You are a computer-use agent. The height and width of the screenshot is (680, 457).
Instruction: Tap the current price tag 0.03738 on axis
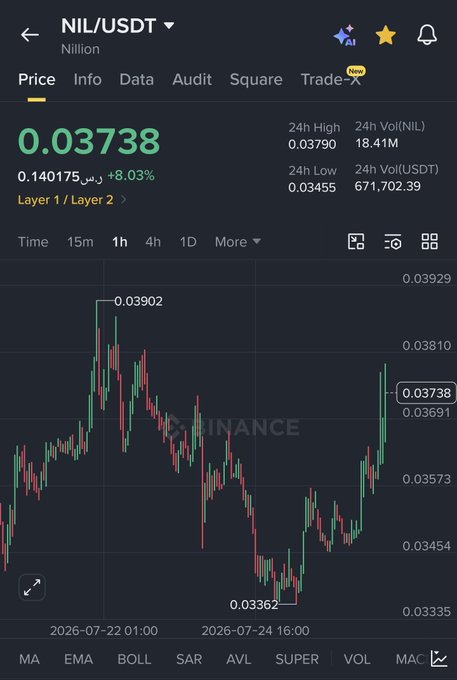coord(426,393)
